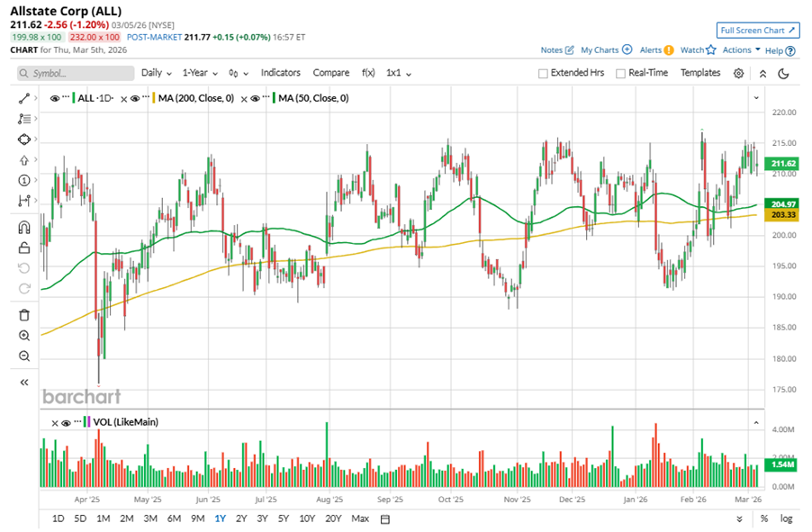Select the 6M time range

tap(174, 518)
